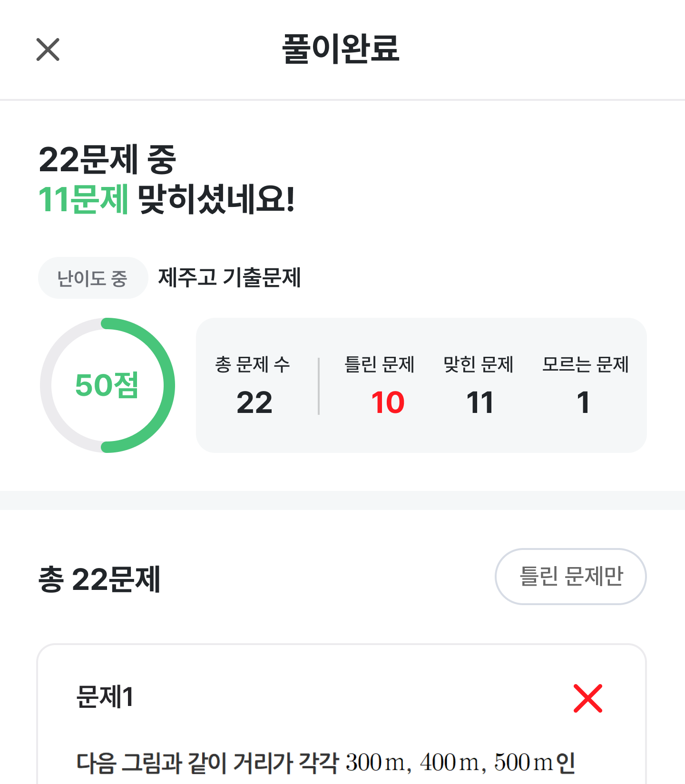Click the 총 22문제 section heading
This screenshot has height=784, width=685.
pos(99,579)
